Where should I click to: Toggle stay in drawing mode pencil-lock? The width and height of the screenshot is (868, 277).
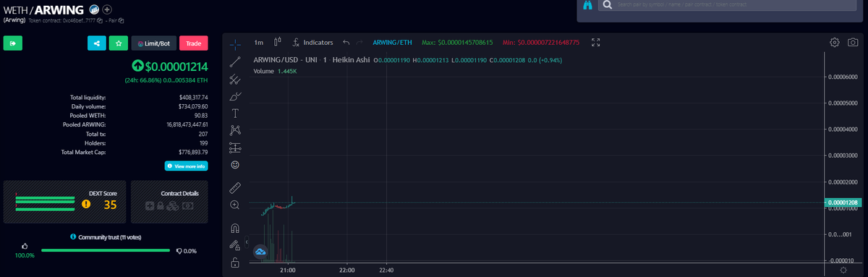click(234, 246)
